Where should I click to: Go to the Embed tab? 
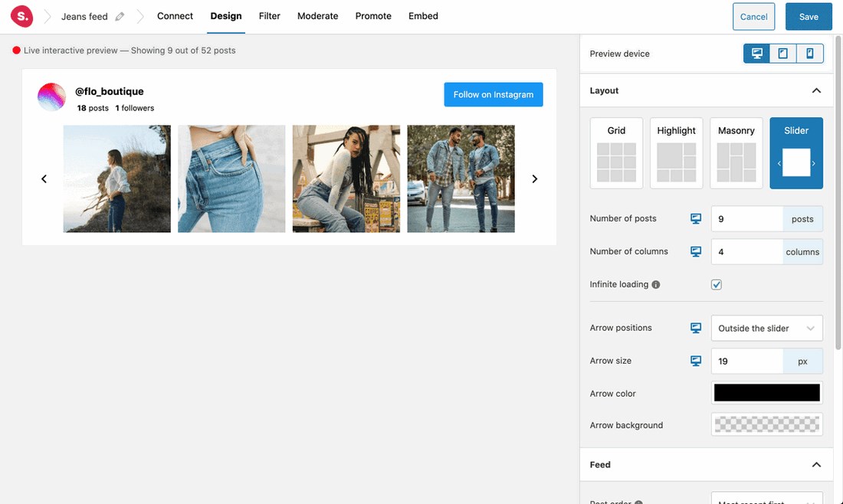[x=423, y=16]
